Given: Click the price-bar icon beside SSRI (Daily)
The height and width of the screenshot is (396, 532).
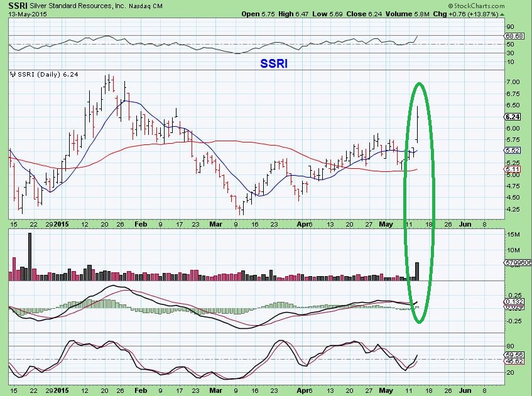Looking at the screenshot, I should (13, 74).
